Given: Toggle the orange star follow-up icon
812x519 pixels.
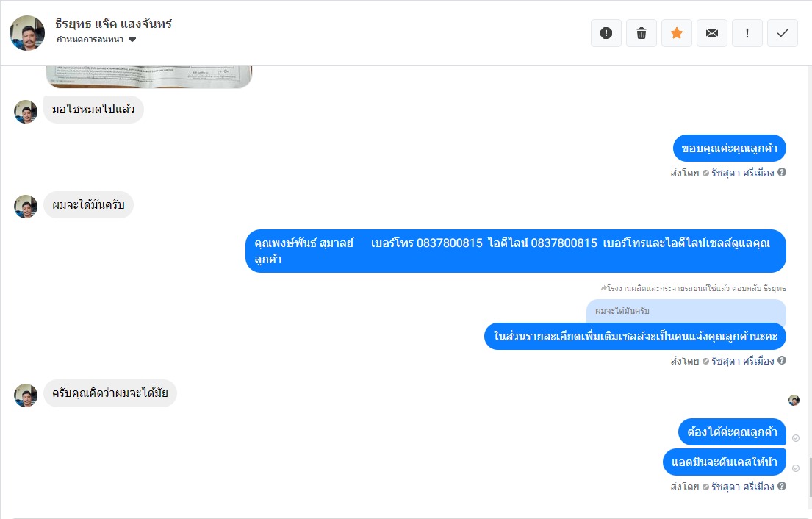Looking at the screenshot, I should [x=676, y=33].
